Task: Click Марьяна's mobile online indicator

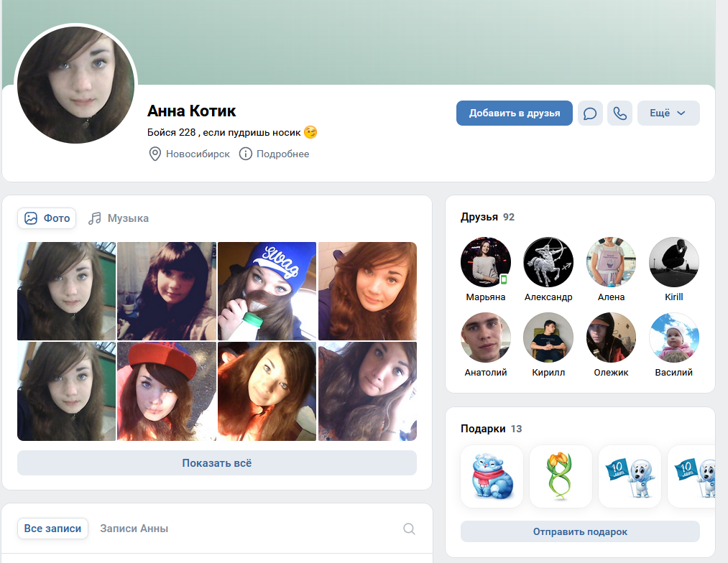Action: tap(504, 279)
